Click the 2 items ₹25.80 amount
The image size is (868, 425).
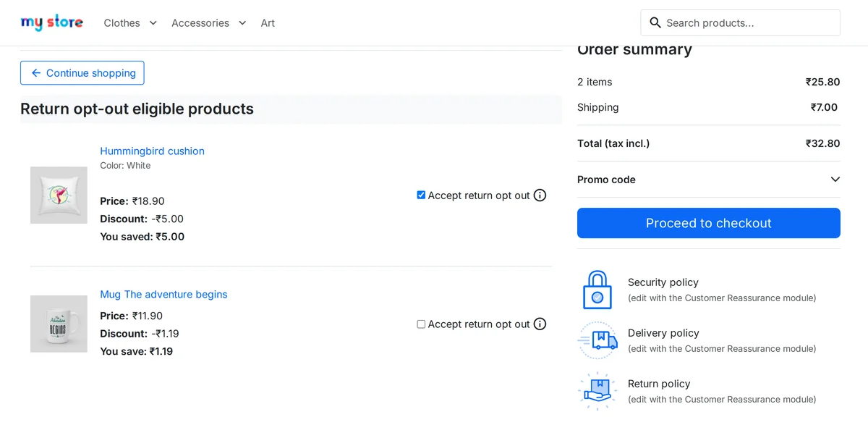[x=823, y=82]
